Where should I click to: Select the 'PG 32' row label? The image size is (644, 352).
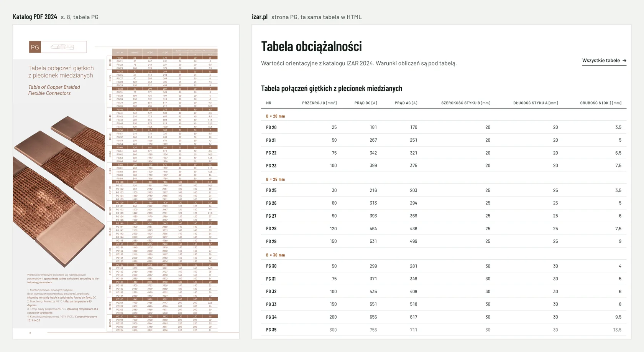[x=271, y=292]
